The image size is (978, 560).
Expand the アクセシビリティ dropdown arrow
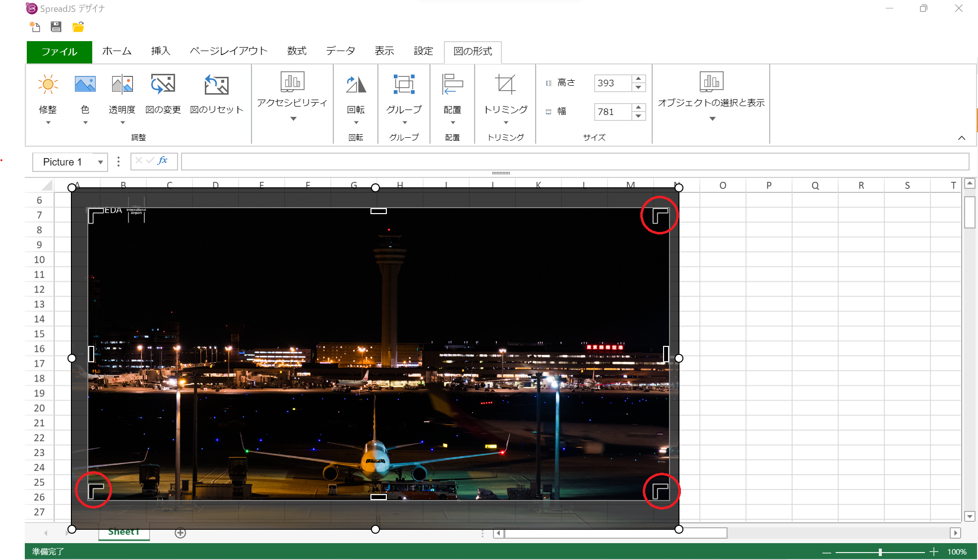pyautogui.click(x=293, y=119)
